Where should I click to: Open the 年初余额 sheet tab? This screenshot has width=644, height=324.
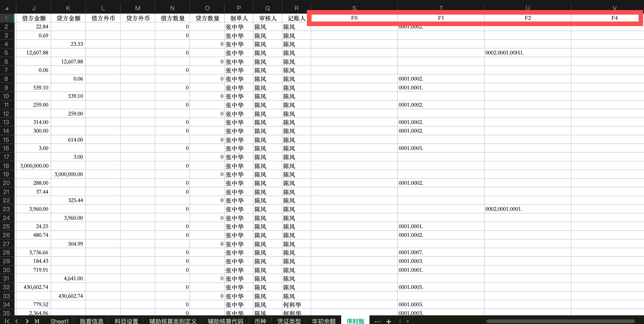[x=324, y=321]
